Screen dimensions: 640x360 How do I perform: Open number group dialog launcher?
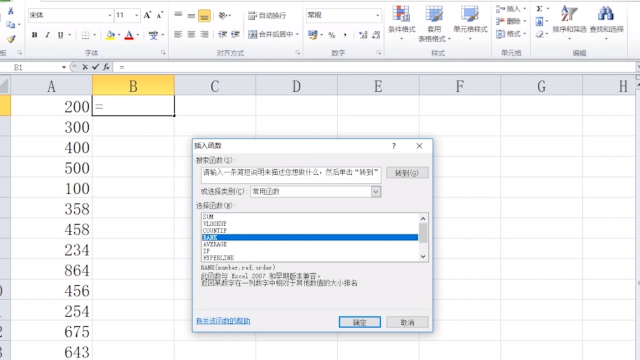tap(379, 53)
